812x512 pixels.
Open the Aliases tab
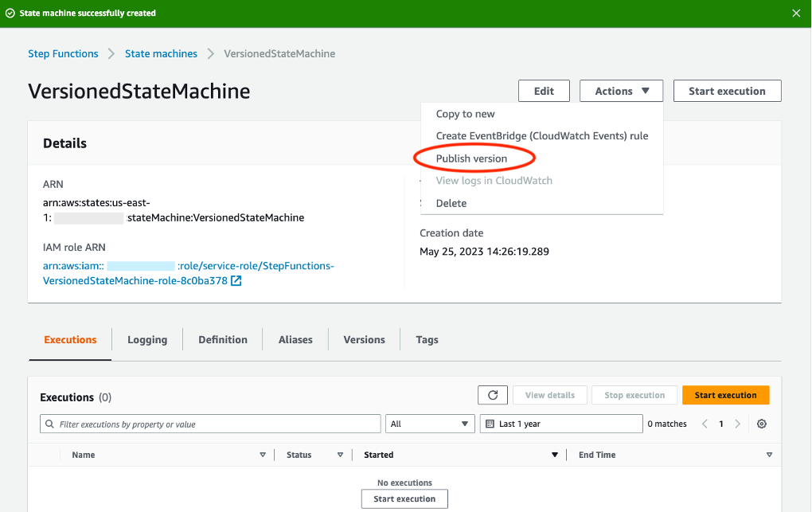pyautogui.click(x=295, y=340)
